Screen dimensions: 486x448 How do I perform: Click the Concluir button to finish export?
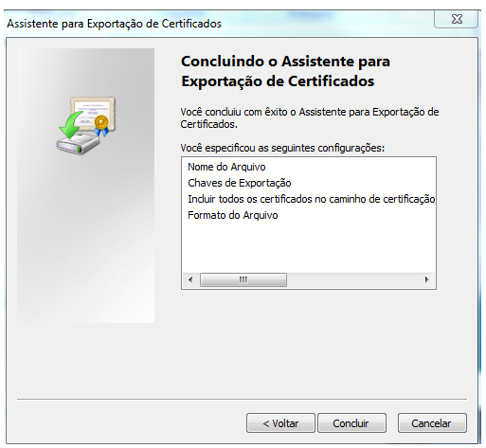tap(351, 423)
